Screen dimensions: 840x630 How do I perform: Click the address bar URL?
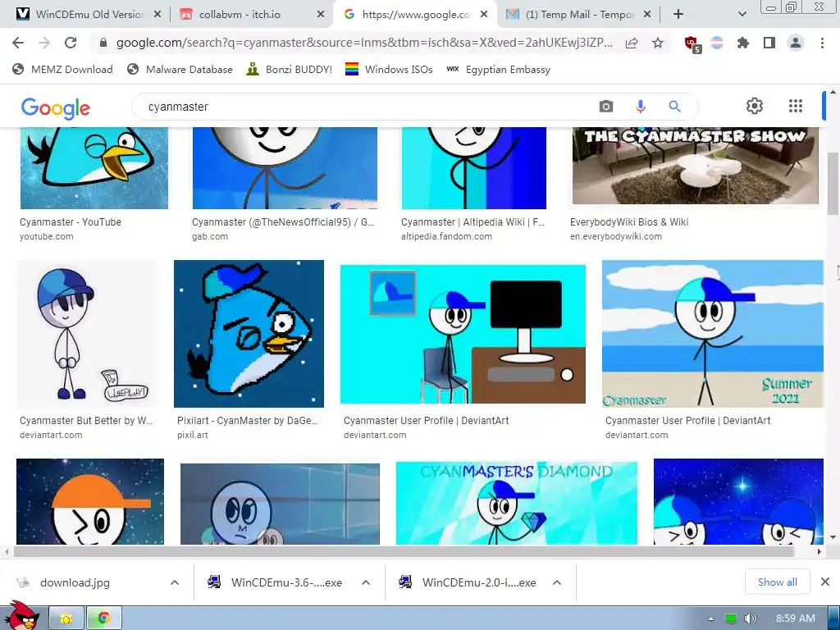click(x=364, y=43)
